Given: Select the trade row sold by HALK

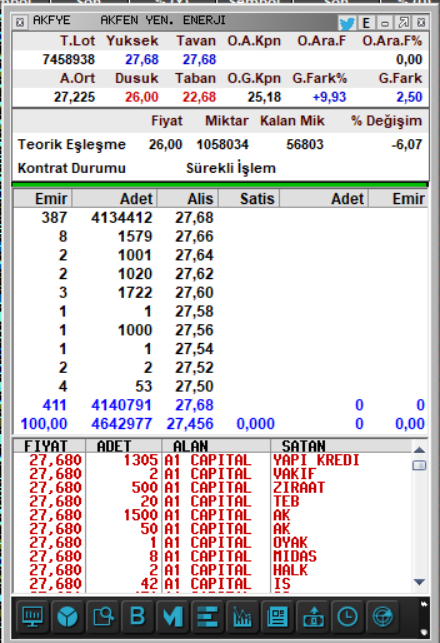Looking at the screenshot, I should (x=212, y=570).
